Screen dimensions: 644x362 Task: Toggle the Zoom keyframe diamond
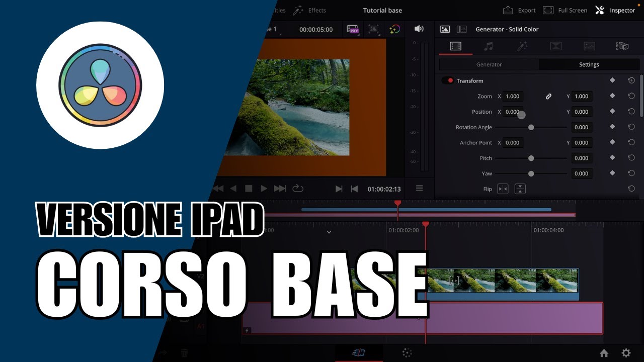[612, 96]
